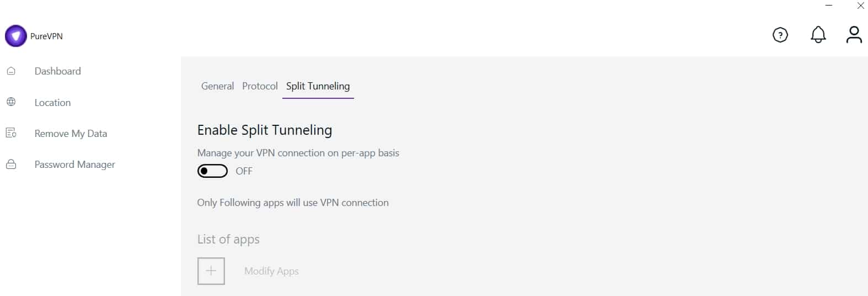
Task: Open Remove My Data page
Action: [71, 134]
